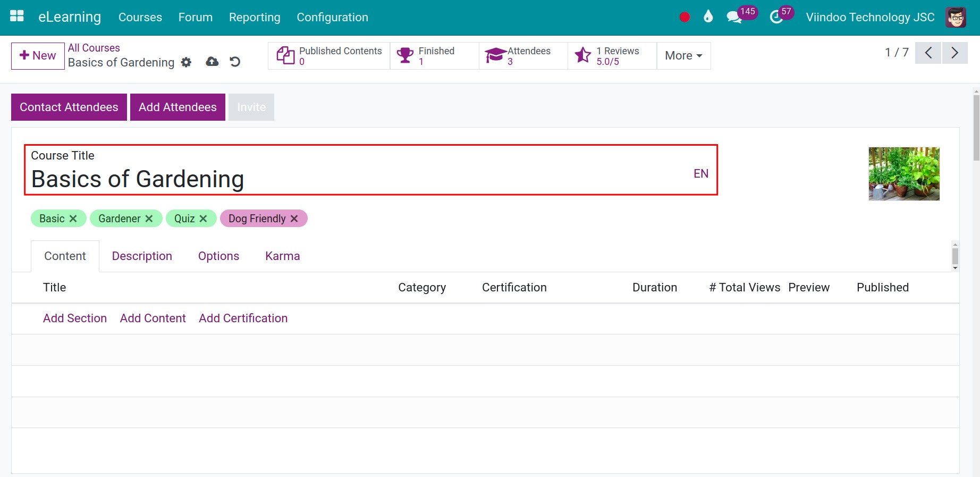Image resolution: width=980 pixels, height=477 pixels.
Task: Open the Configuration menu
Action: (x=332, y=18)
